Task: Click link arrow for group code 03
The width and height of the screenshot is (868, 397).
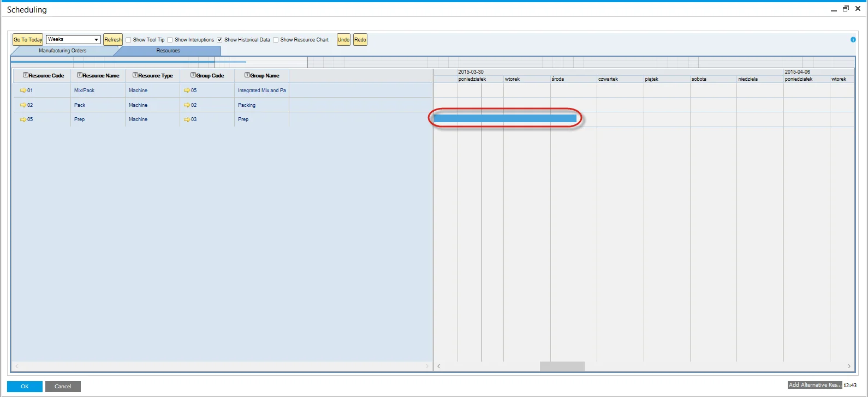Action: pyautogui.click(x=187, y=119)
